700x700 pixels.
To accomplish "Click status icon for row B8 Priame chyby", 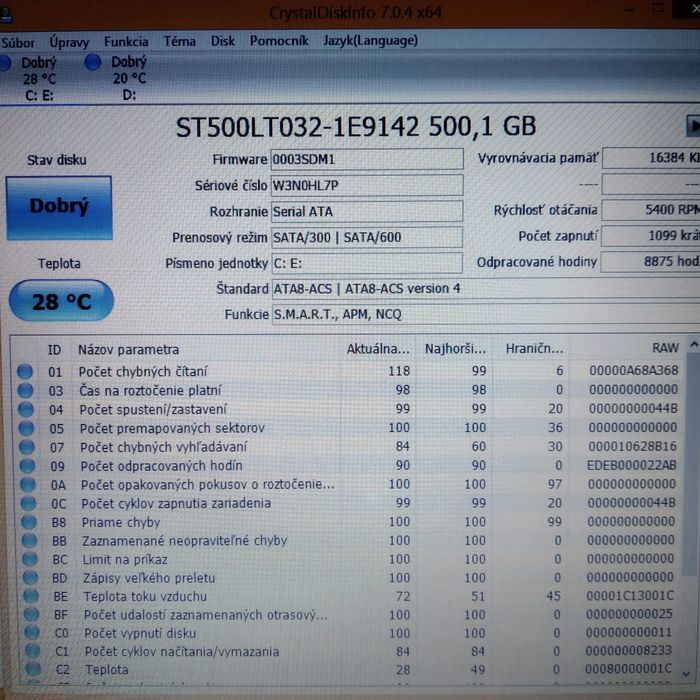I will tap(29, 522).
